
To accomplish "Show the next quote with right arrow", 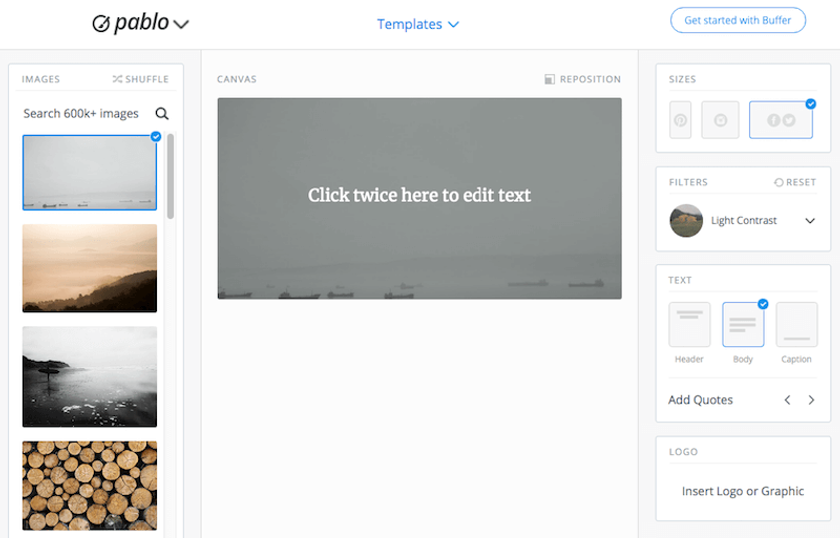I will pos(811,400).
